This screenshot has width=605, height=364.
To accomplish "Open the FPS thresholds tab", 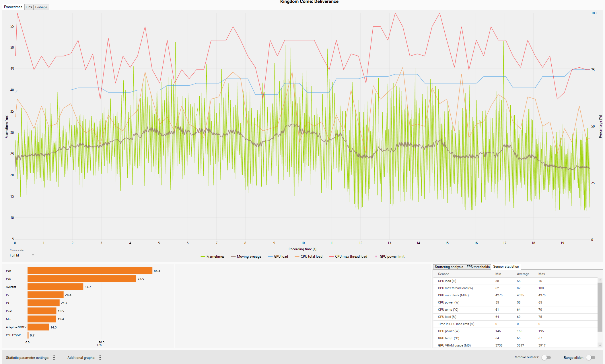I will pos(478,267).
